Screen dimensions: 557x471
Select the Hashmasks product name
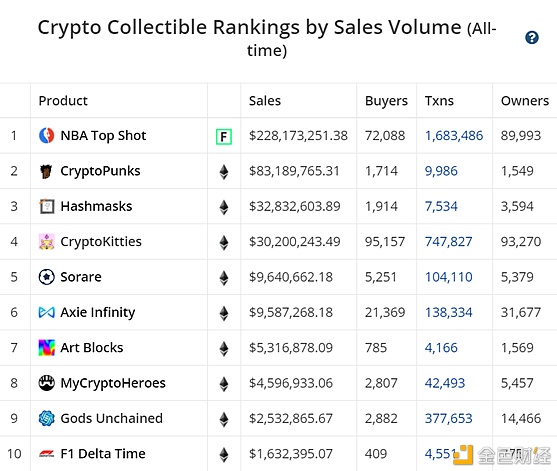tap(96, 206)
